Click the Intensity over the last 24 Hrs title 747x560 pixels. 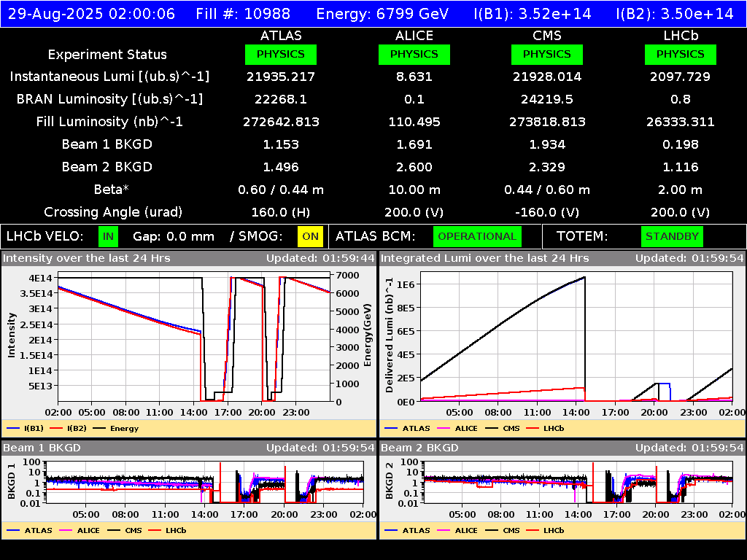87,258
